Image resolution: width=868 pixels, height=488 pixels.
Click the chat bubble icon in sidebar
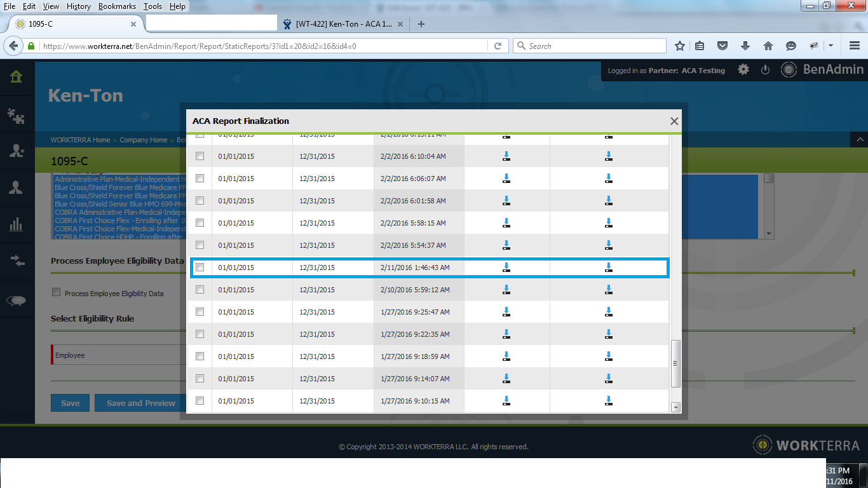coord(16,301)
